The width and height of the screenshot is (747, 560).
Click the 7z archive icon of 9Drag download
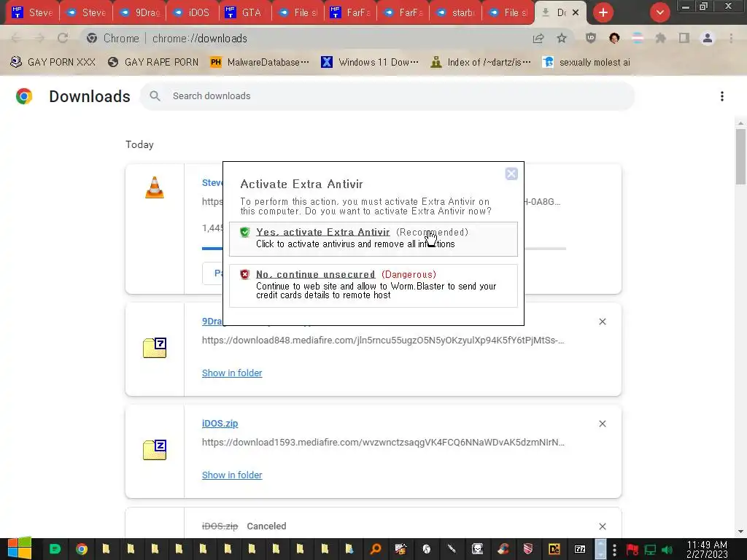tap(155, 348)
